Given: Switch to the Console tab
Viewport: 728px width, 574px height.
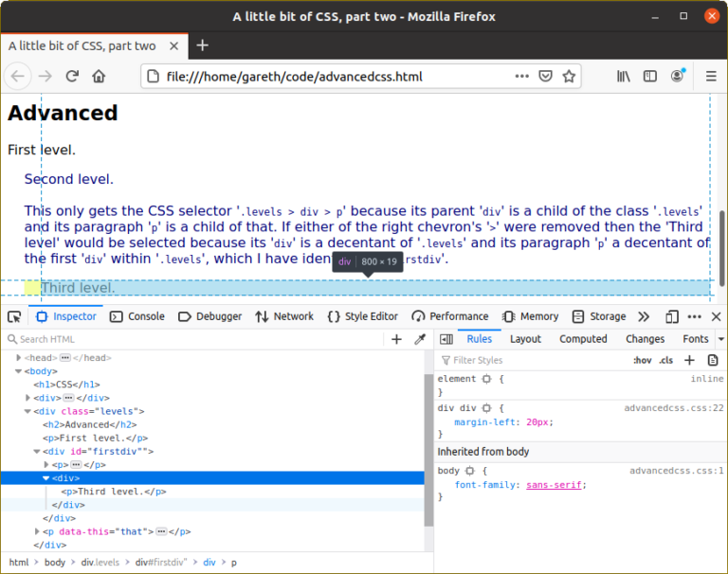Looking at the screenshot, I should click(136, 316).
